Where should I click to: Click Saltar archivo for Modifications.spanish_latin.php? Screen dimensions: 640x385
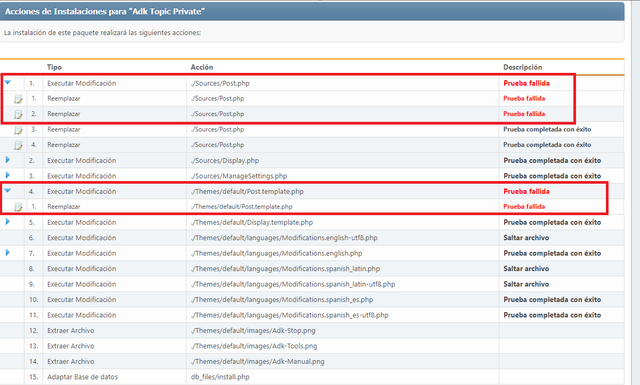pyautogui.click(x=526, y=269)
